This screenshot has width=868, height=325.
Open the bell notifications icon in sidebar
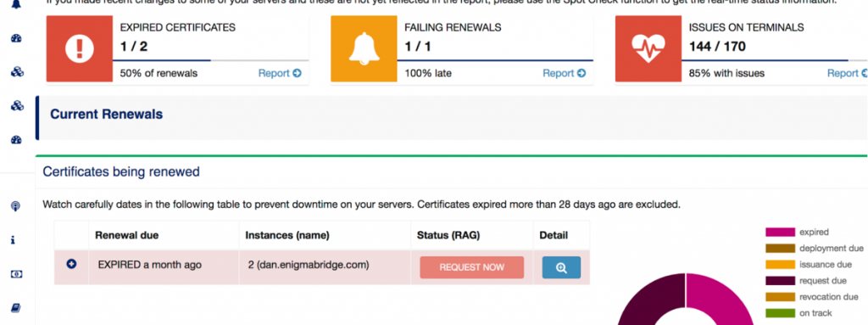[x=16, y=4]
